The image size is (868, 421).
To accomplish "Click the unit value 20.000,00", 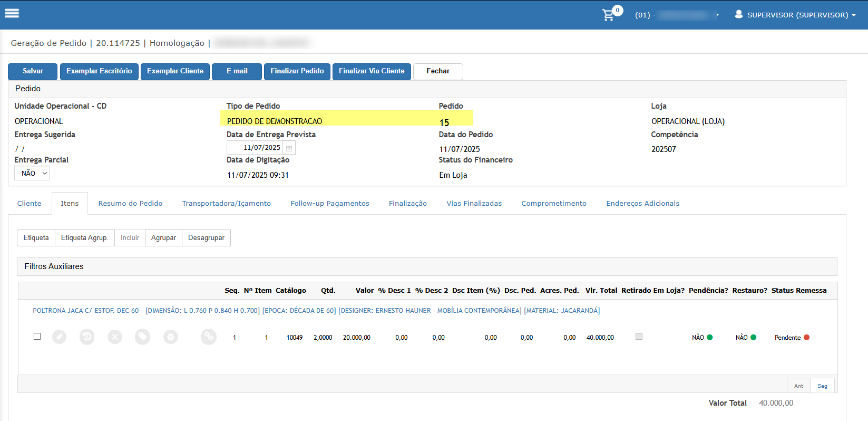I will pos(357,338).
